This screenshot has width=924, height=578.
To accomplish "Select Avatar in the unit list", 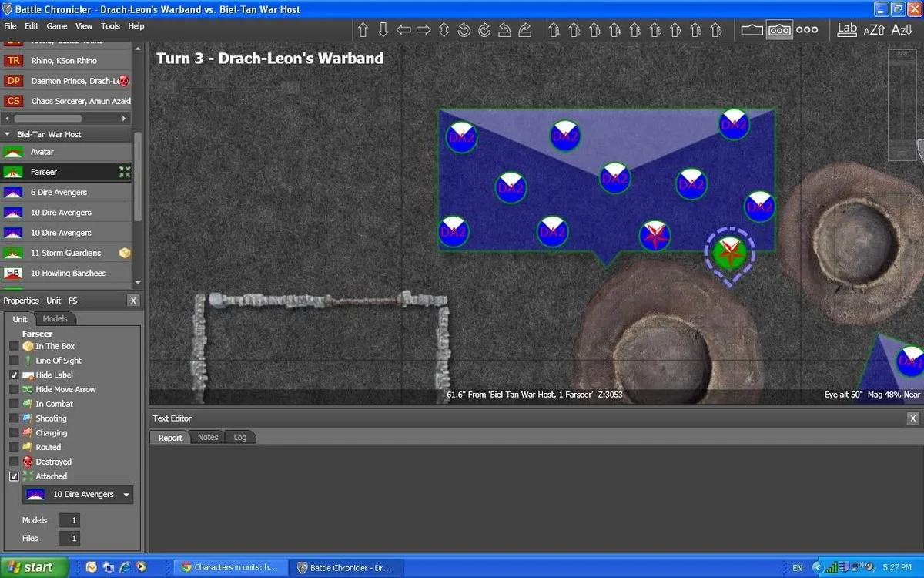I will (67, 152).
